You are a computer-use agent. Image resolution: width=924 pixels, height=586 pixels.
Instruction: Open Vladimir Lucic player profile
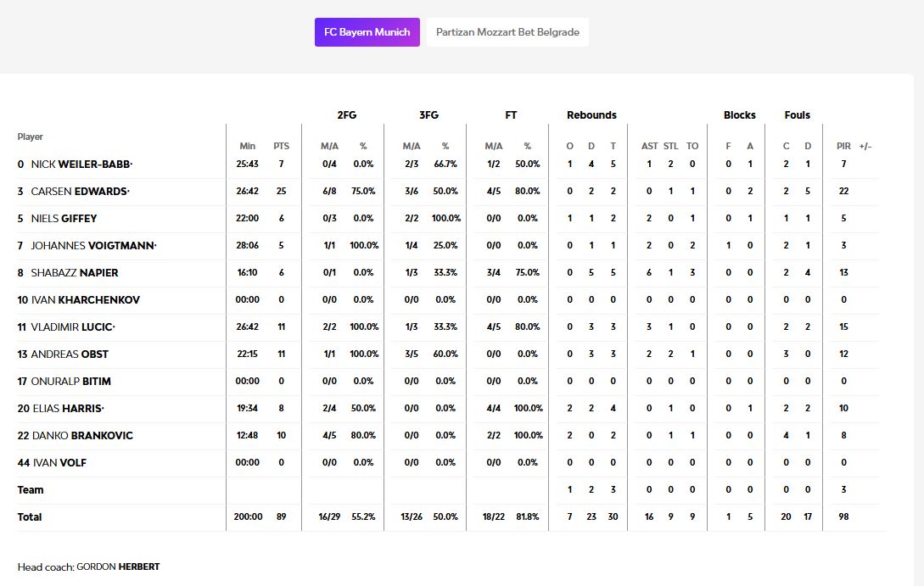point(73,327)
